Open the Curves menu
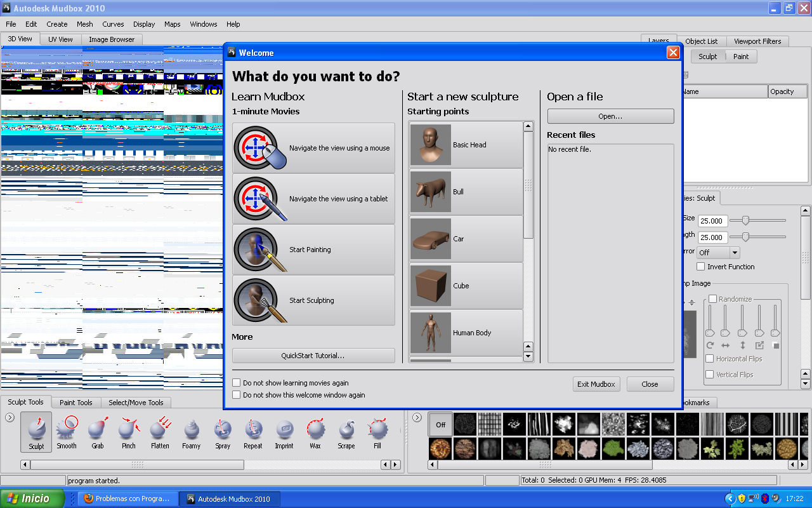Viewport: 812px width, 508px height. (x=113, y=24)
